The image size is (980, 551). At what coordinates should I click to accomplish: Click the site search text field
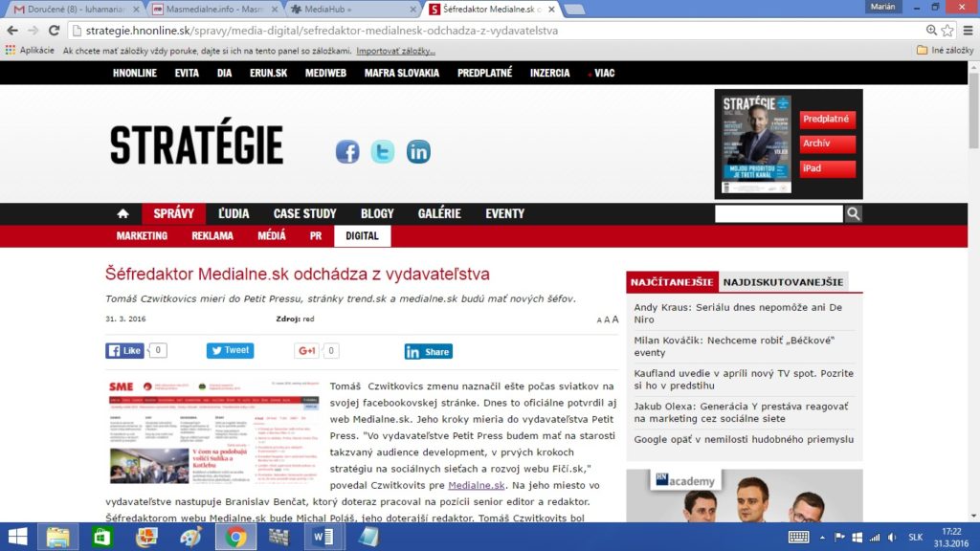point(778,213)
